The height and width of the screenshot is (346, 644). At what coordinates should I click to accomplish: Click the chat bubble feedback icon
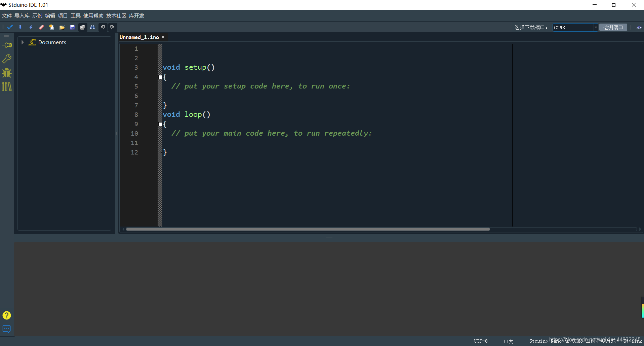point(7,329)
